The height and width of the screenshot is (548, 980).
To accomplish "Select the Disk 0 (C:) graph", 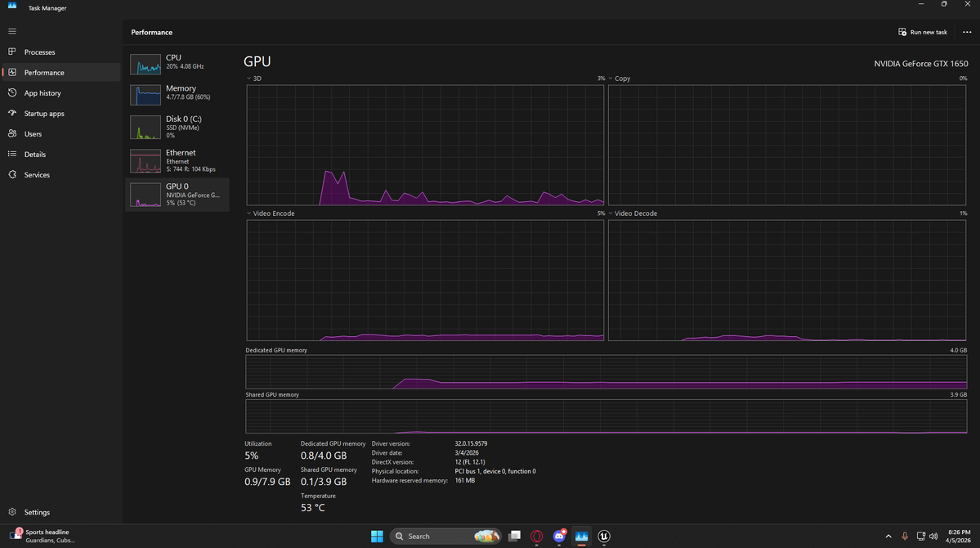I will (x=177, y=126).
